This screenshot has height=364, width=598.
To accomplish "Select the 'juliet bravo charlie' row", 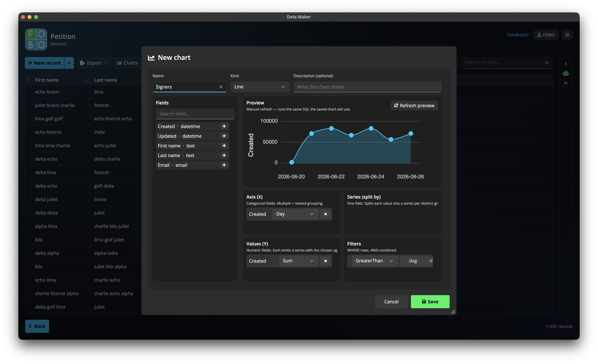I will 55,105.
